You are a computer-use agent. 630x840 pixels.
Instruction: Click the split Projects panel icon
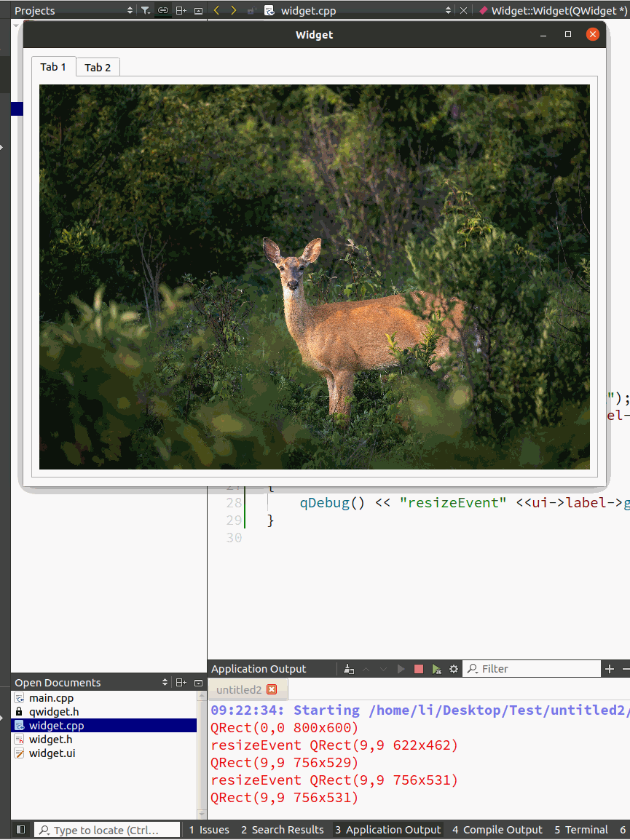coord(181,10)
